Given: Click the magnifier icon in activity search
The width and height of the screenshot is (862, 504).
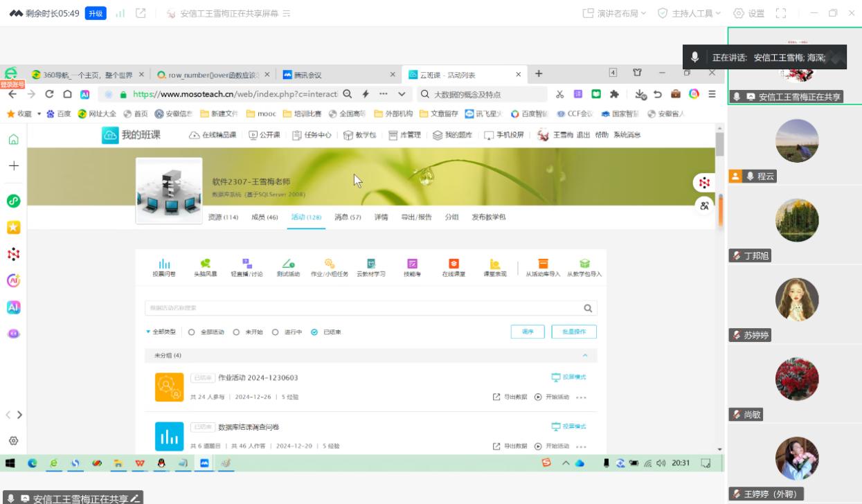Looking at the screenshot, I should pos(588,309).
